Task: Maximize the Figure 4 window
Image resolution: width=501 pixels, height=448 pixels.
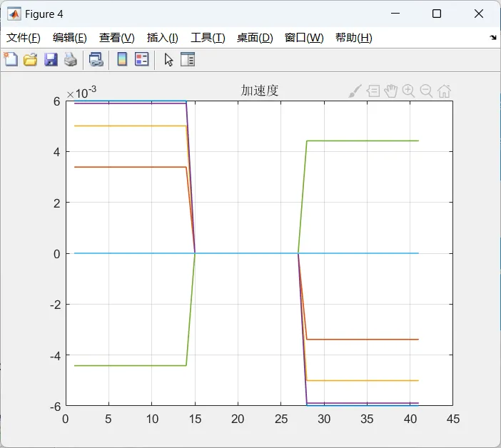Action: tap(437, 14)
